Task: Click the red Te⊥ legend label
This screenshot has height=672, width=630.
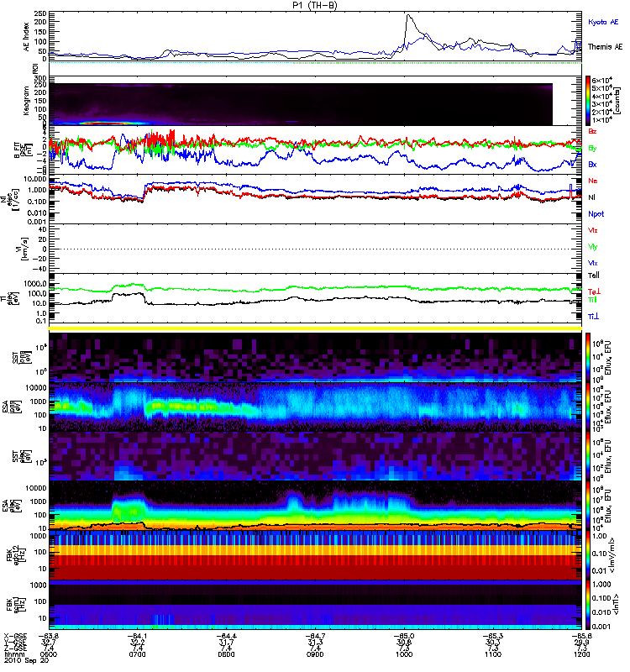Action: 593,291
